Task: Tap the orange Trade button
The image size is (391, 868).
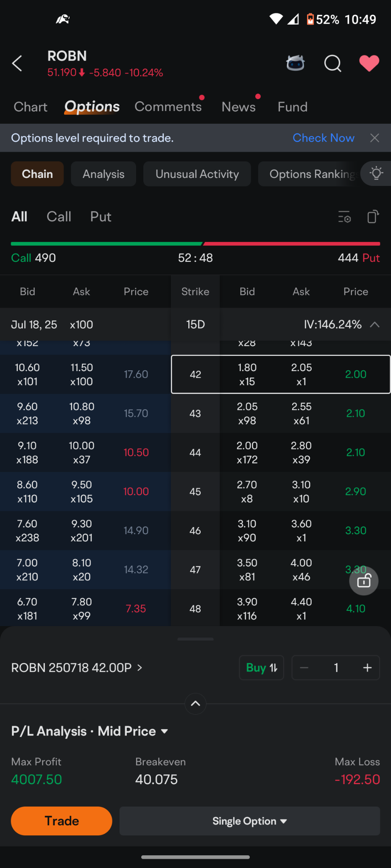Action: pyautogui.click(x=61, y=821)
